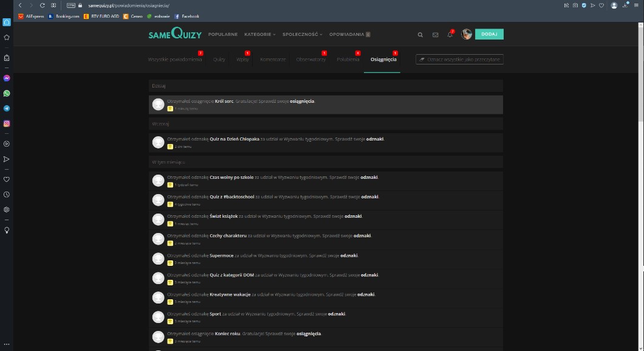Open Instagram from the sidebar
Viewport: 644px width, 351px height.
coord(7,123)
